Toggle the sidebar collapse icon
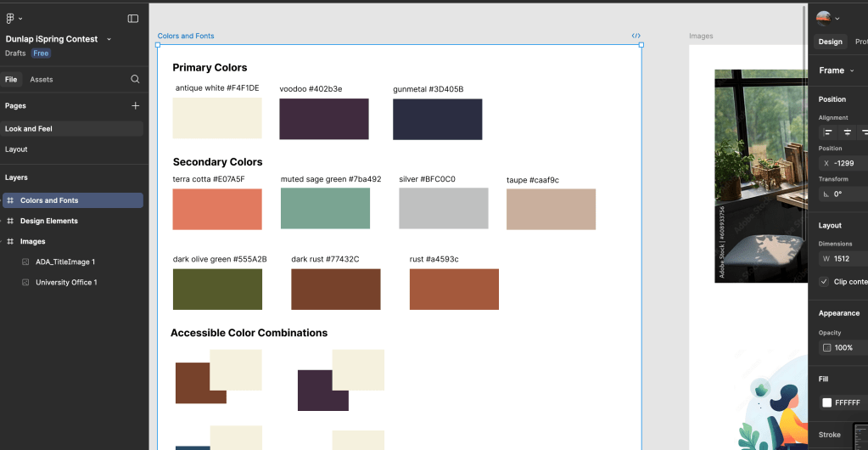Viewport: 868px width, 450px height. [x=133, y=18]
